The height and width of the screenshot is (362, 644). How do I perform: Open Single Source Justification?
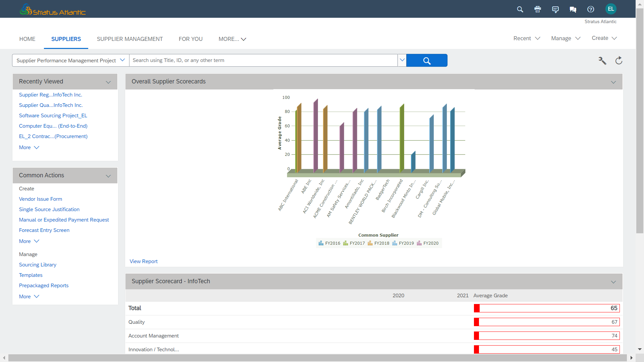point(49,209)
